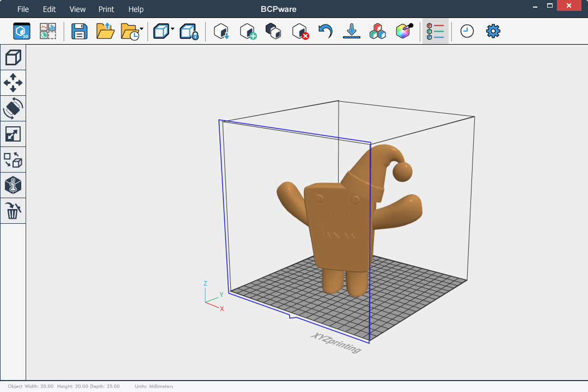Expand the recent files folder dropdown
Screen dimensions: 588x392
tap(142, 29)
